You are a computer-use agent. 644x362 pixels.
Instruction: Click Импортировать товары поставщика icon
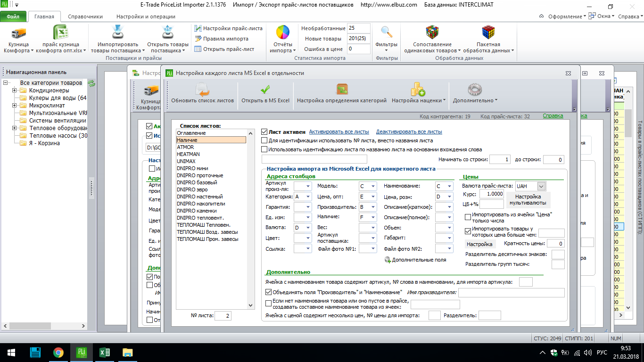pos(118,33)
